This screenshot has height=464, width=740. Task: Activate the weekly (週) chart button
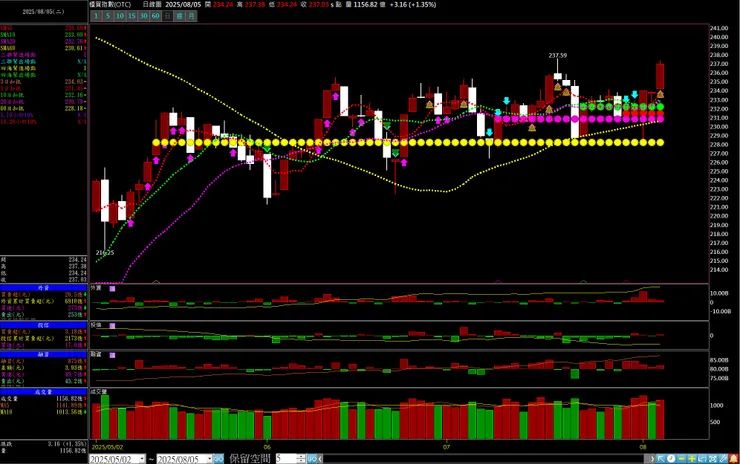(179, 16)
